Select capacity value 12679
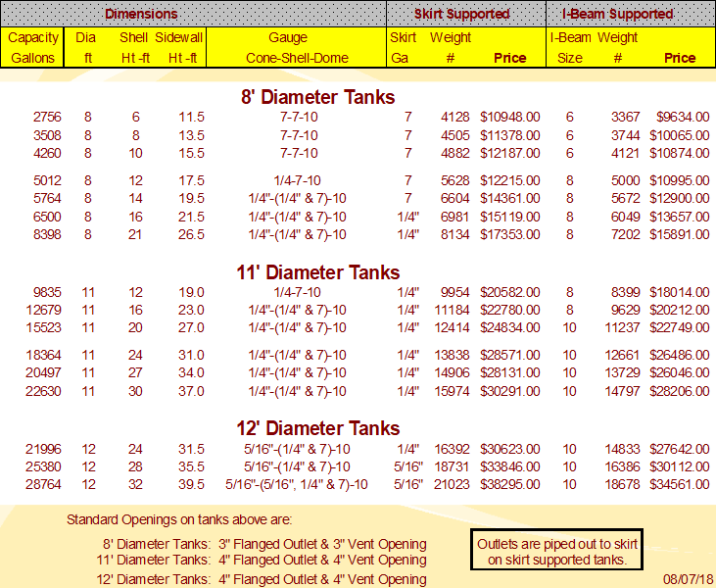Viewport: 716px width, 588px height. point(43,310)
